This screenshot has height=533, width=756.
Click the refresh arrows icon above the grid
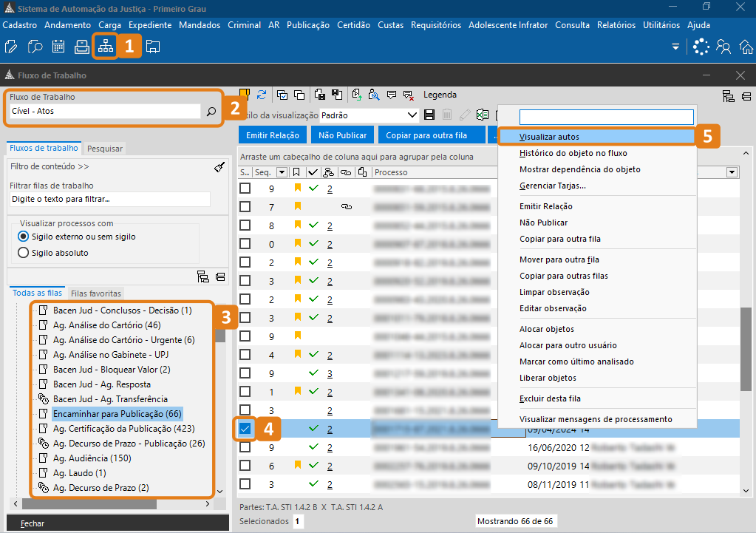tap(262, 95)
